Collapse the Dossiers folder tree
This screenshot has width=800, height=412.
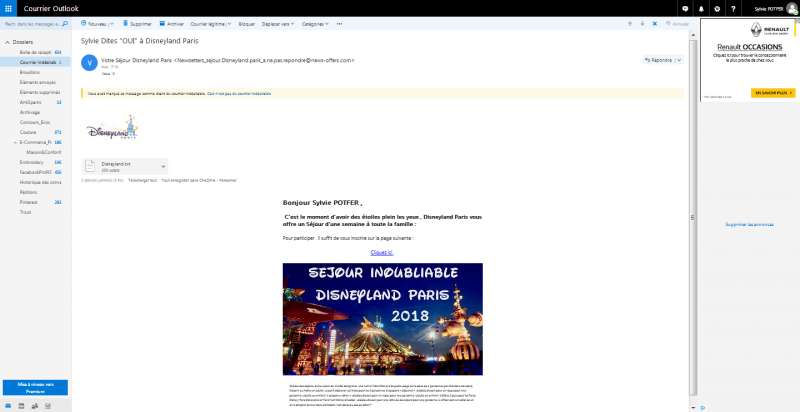6,42
